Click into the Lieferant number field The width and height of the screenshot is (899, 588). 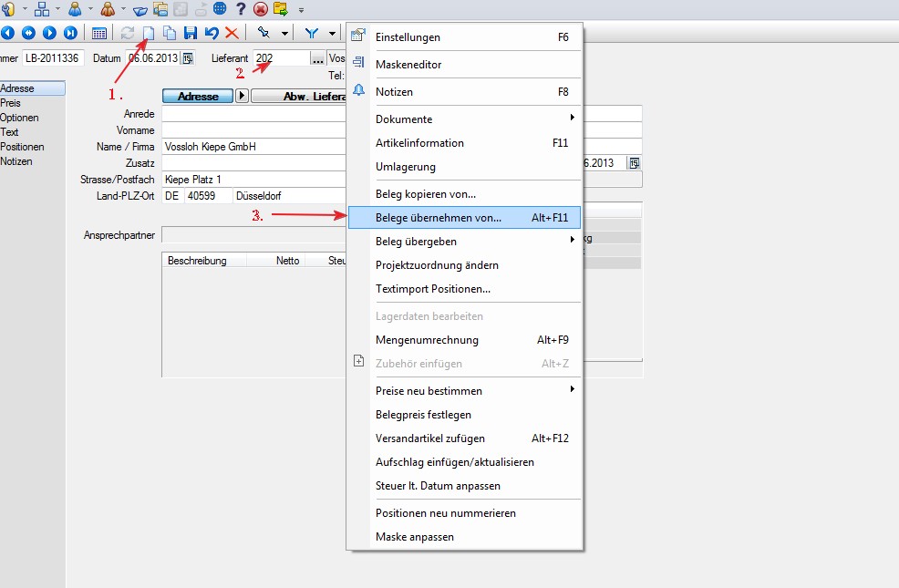(x=280, y=58)
